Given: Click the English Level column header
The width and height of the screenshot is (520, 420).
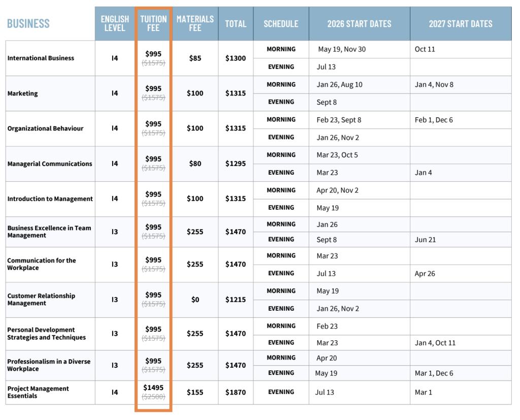Looking at the screenshot, I should (115, 23).
